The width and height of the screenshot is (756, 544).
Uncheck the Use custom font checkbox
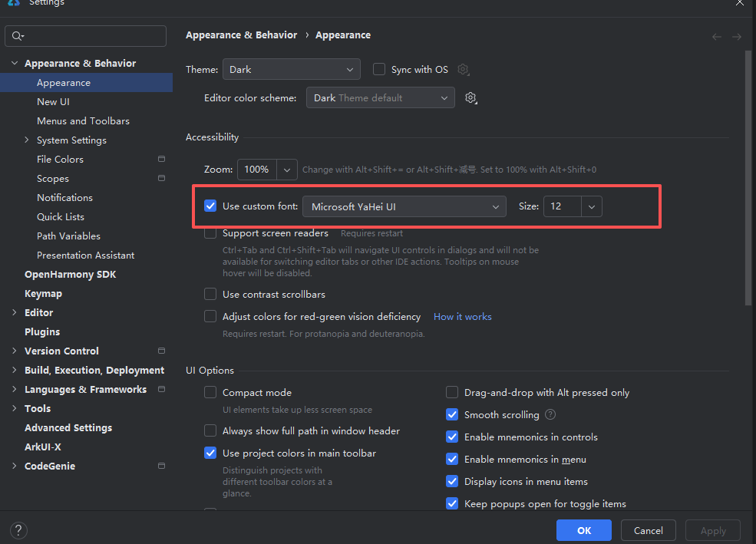pos(210,206)
